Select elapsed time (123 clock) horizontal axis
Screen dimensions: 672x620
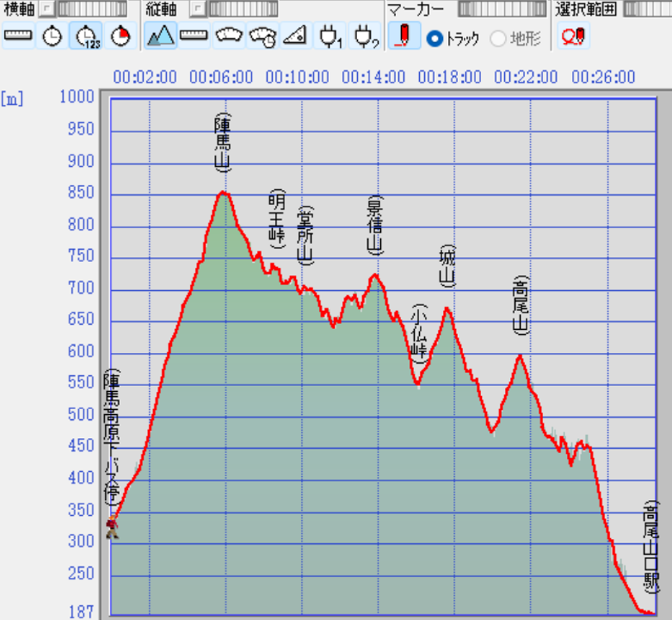(86, 36)
